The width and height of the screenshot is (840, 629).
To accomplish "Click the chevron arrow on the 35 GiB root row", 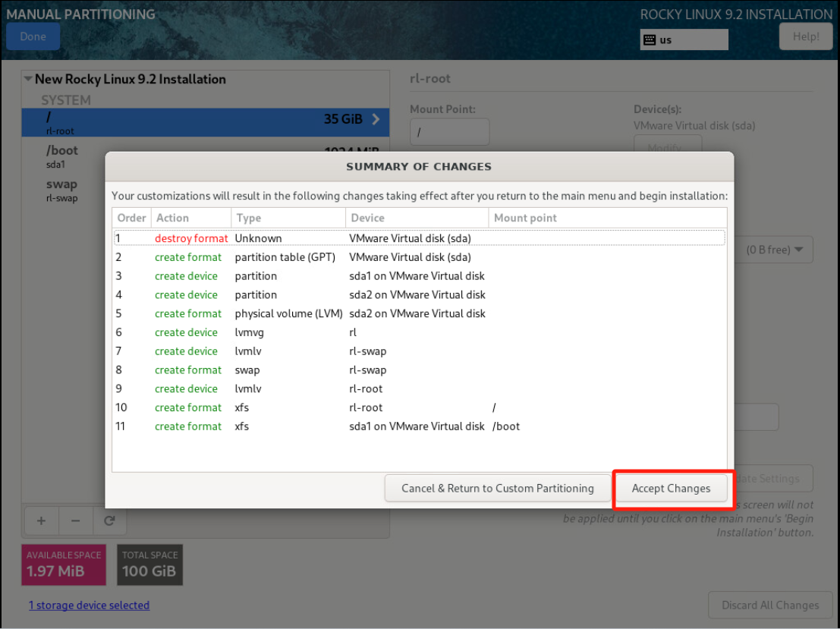I will coord(376,119).
